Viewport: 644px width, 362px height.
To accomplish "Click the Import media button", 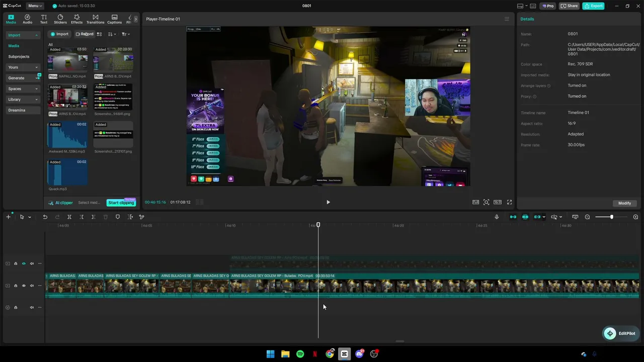I will (x=59, y=34).
